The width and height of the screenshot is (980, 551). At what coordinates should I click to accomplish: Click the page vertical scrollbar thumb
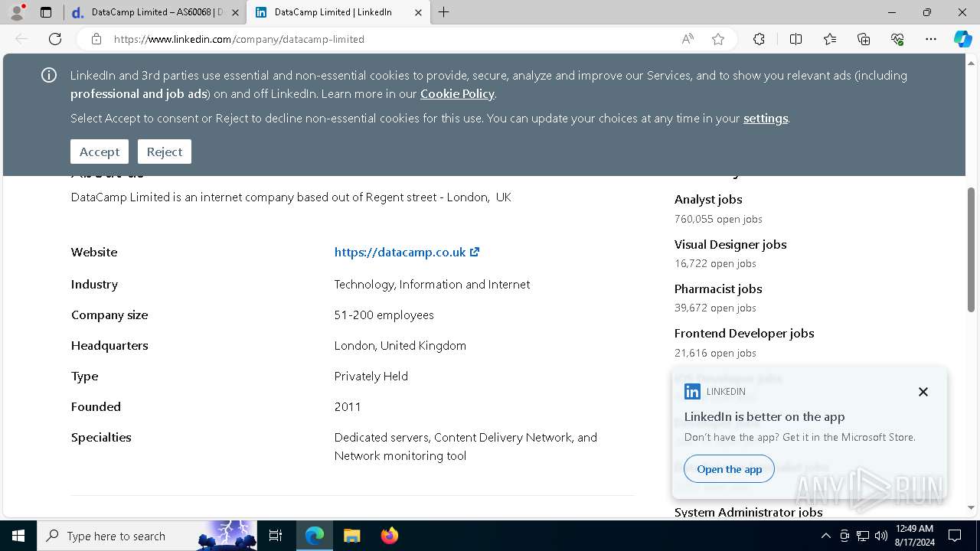pos(971,249)
